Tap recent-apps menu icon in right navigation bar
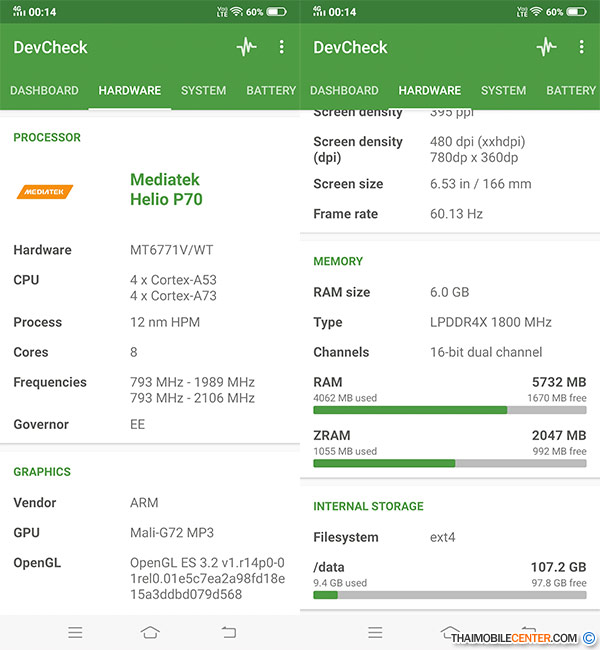The width and height of the screenshot is (600, 650). pos(375,632)
